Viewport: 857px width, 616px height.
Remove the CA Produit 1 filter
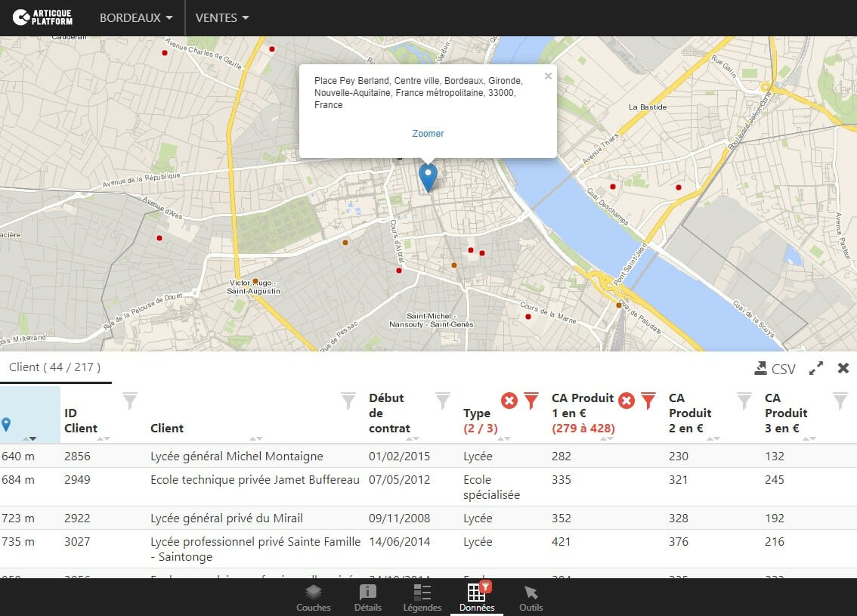click(x=627, y=401)
